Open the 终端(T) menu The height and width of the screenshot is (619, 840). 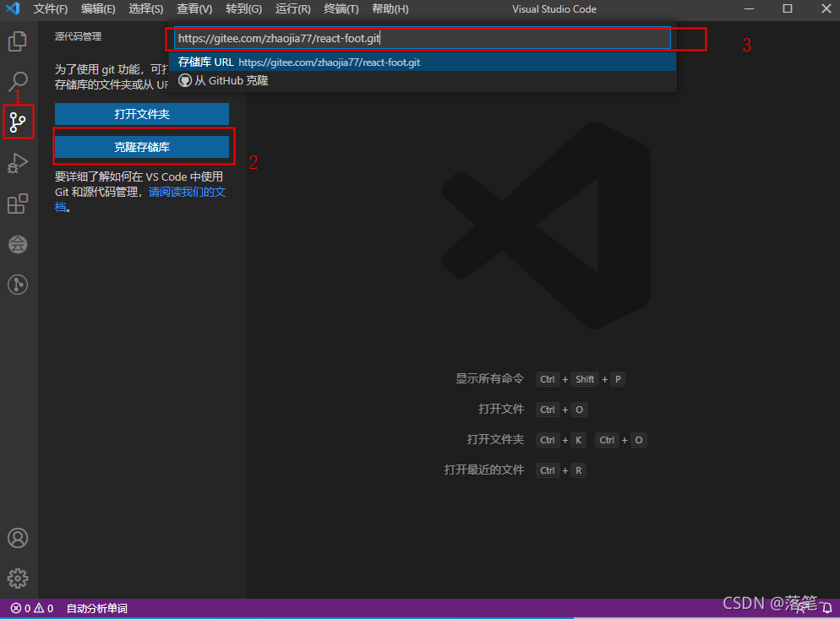341,9
